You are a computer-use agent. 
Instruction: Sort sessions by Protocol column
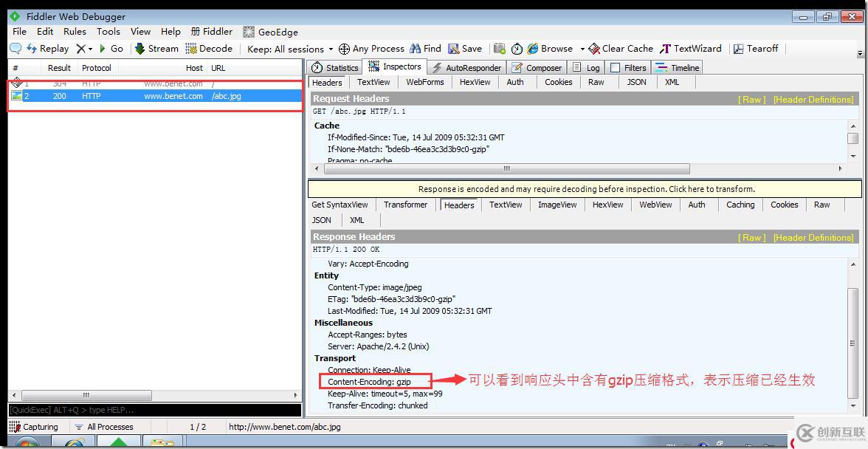coord(97,68)
